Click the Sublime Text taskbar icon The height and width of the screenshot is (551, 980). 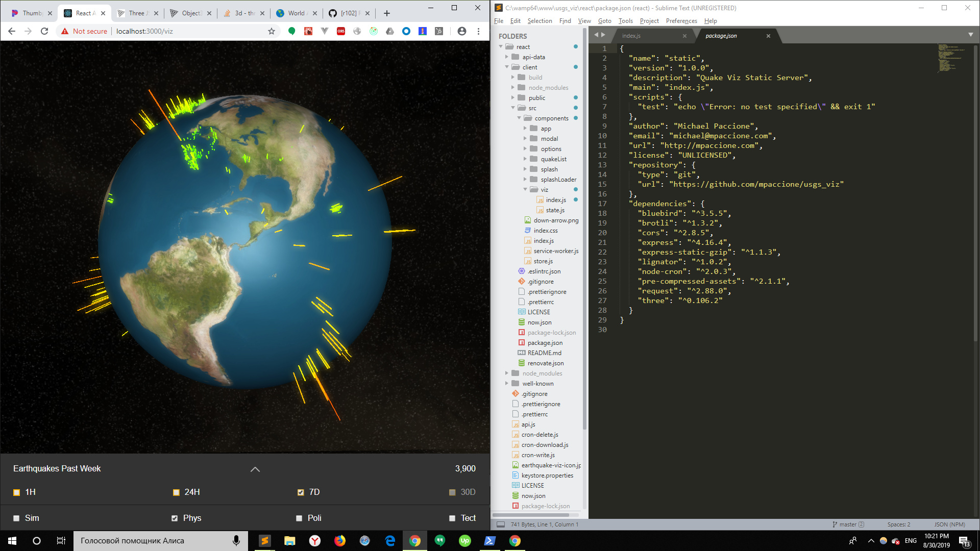tap(264, 541)
